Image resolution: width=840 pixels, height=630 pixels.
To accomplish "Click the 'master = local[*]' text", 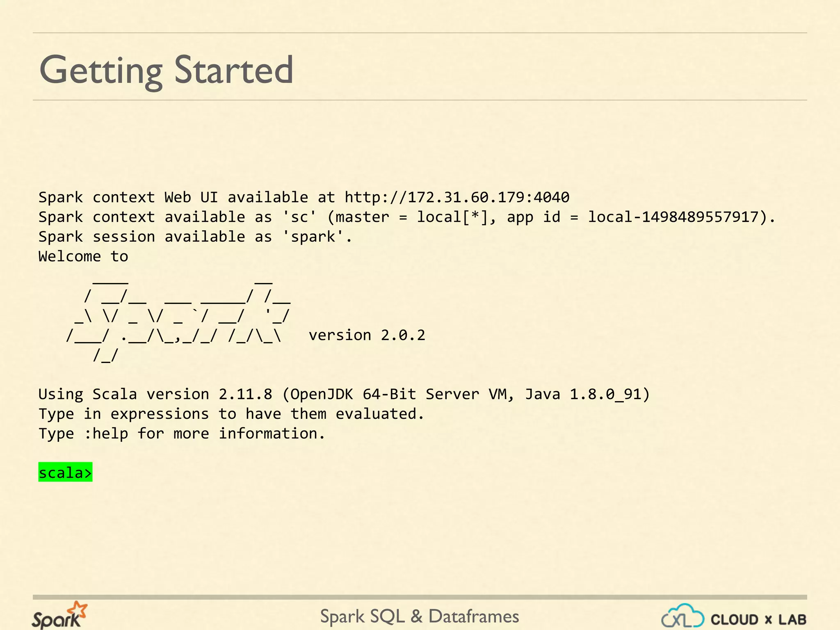I will pyautogui.click(x=411, y=217).
